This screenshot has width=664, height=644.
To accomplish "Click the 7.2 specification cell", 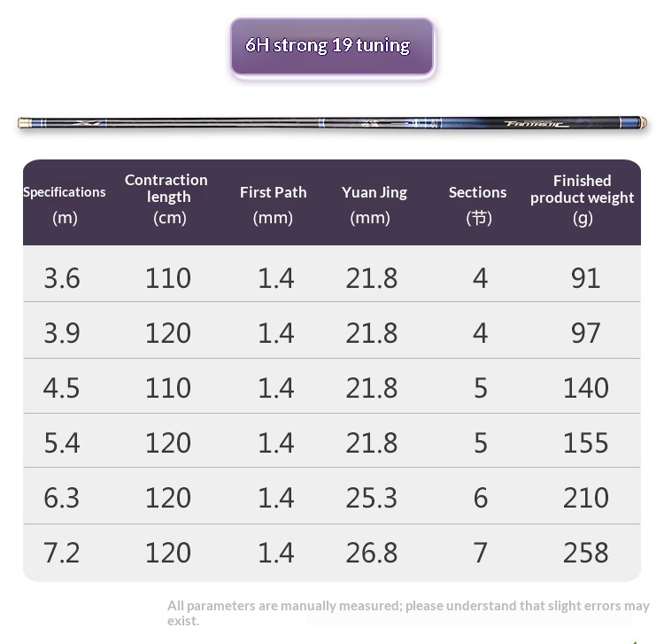I will pyautogui.click(x=62, y=553).
